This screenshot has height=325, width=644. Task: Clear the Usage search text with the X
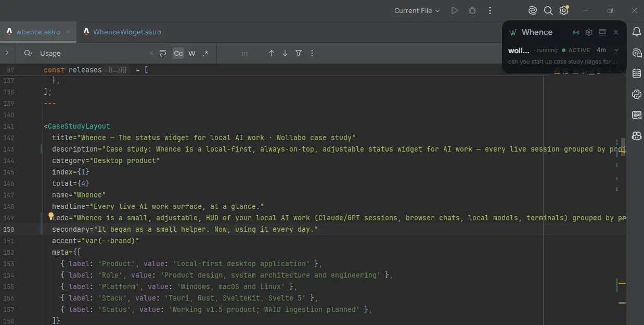pos(151,53)
